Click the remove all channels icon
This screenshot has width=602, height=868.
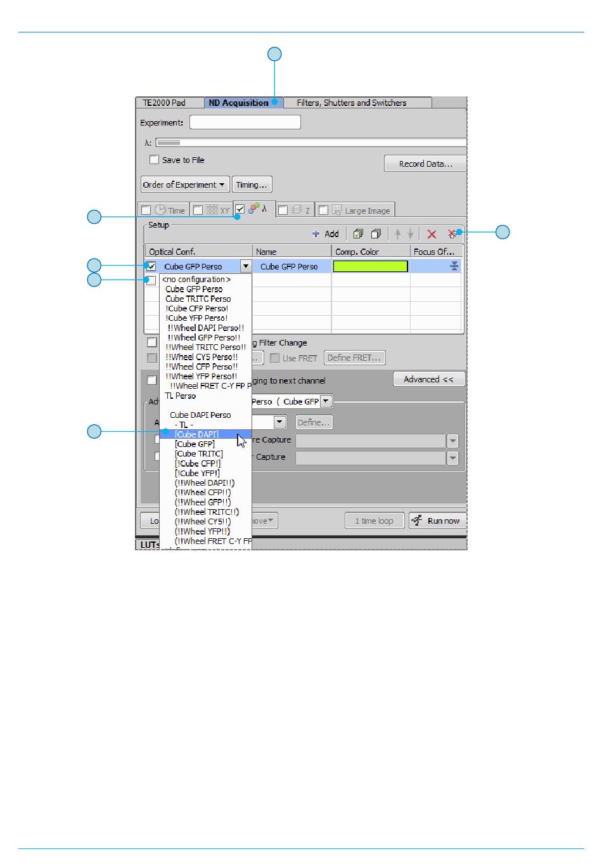pyautogui.click(x=452, y=234)
